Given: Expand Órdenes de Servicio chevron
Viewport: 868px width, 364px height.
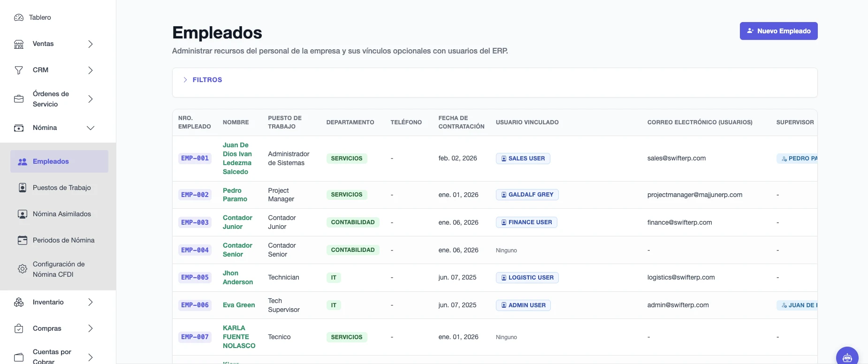Looking at the screenshot, I should 91,99.
